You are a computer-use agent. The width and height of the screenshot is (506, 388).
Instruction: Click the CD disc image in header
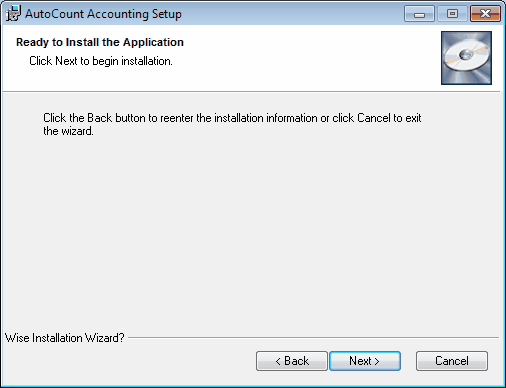pyautogui.click(x=466, y=58)
